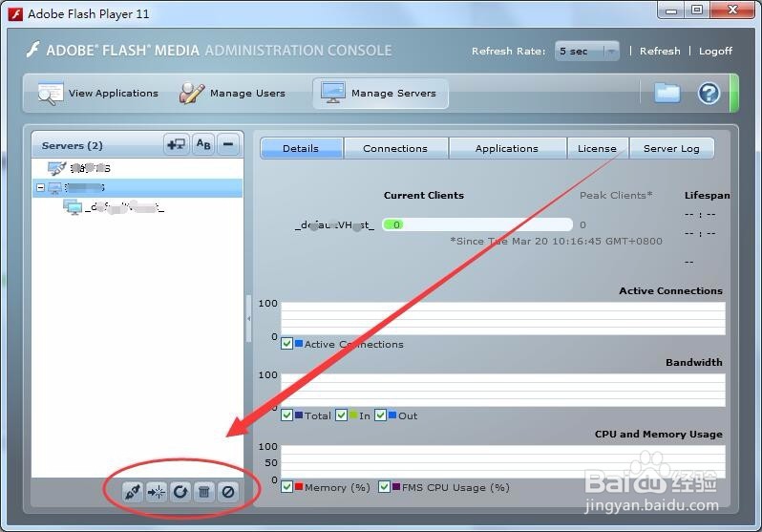Image resolution: width=762 pixels, height=532 pixels.
Task: Click the Current Clients progress bar
Action: coord(477,224)
